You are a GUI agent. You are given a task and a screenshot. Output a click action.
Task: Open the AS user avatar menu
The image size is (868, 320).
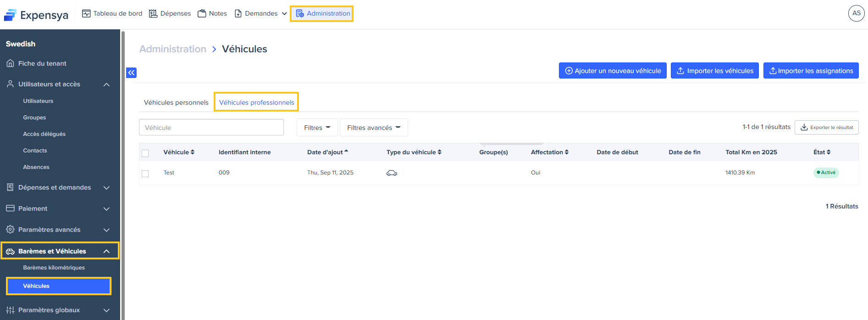(856, 13)
